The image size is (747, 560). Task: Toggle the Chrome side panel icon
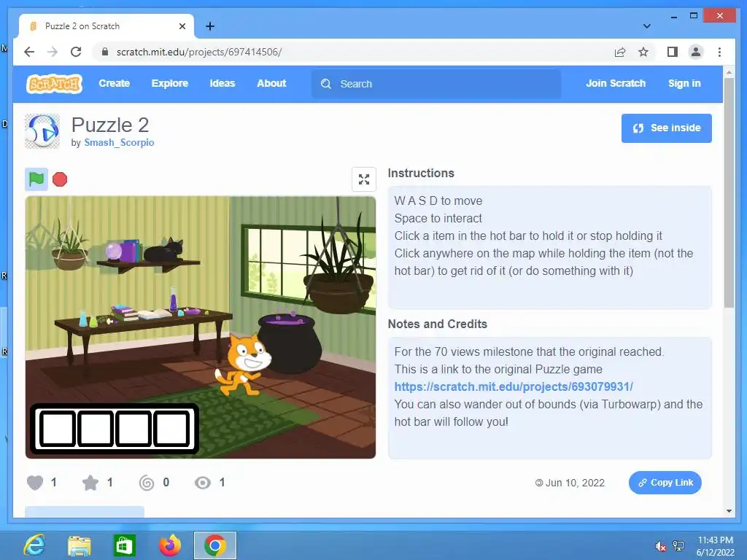coord(672,52)
